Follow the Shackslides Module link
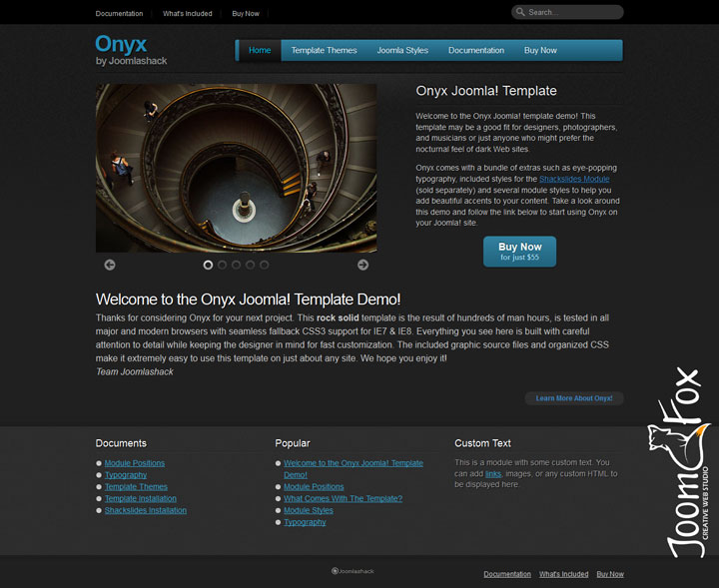The width and height of the screenshot is (719, 588). 574,179
